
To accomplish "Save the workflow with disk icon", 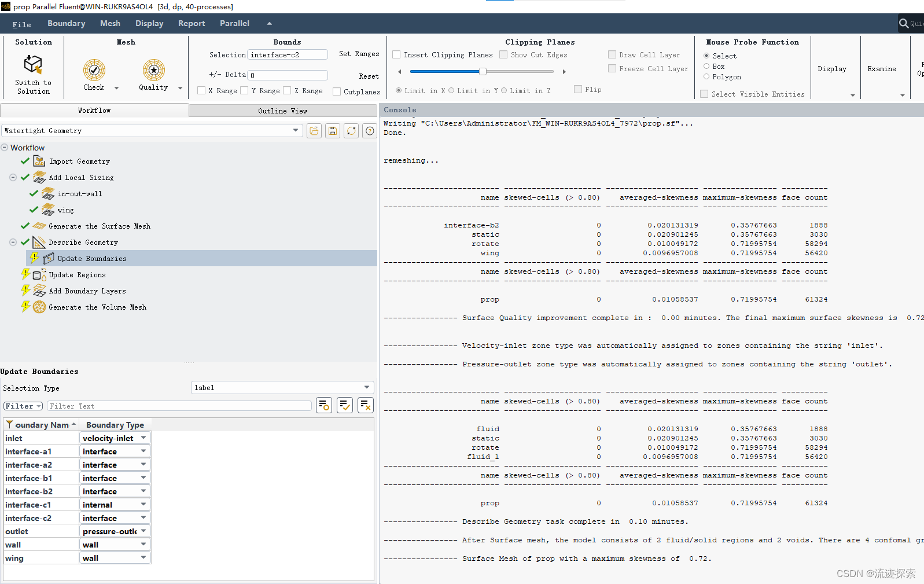I will (x=333, y=131).
